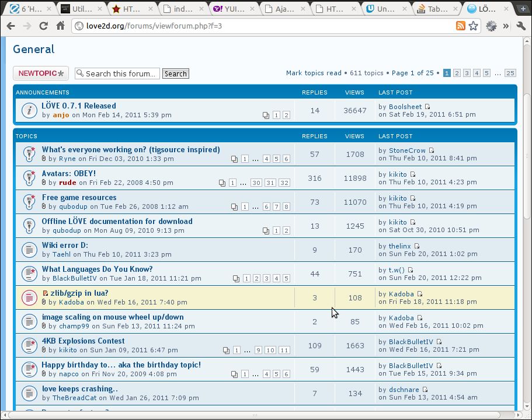Screen dimensions: 532x420
Task: Open browser home page icon
Action: pos(60,26)
